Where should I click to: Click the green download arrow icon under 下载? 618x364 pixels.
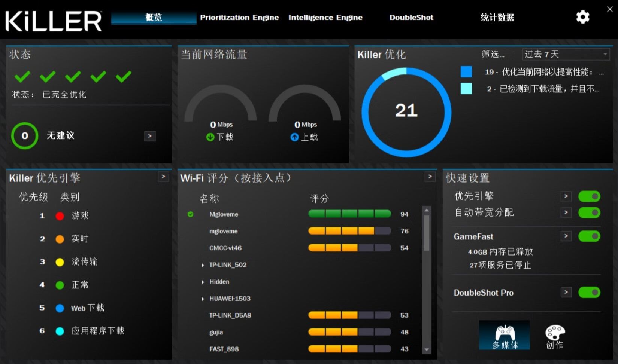210,137
